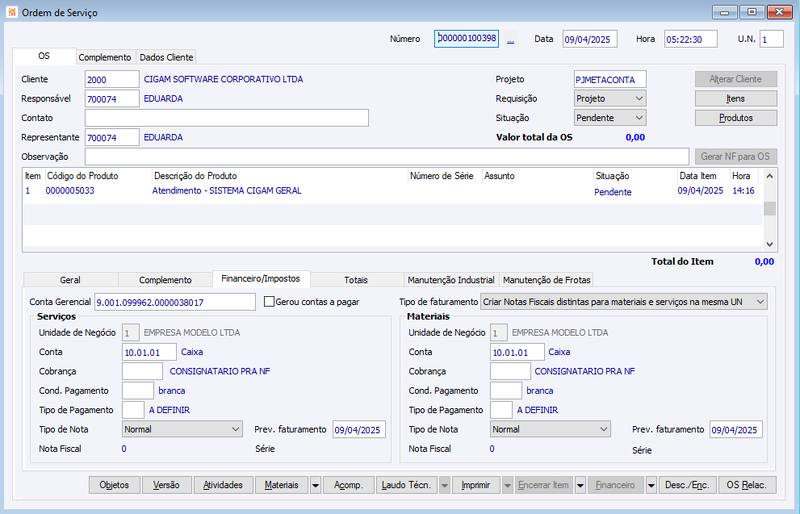The height and width of the screenshot is (514, 800).
Task: Switch to the upper Complemento tab
Action: tap(105, 57)
